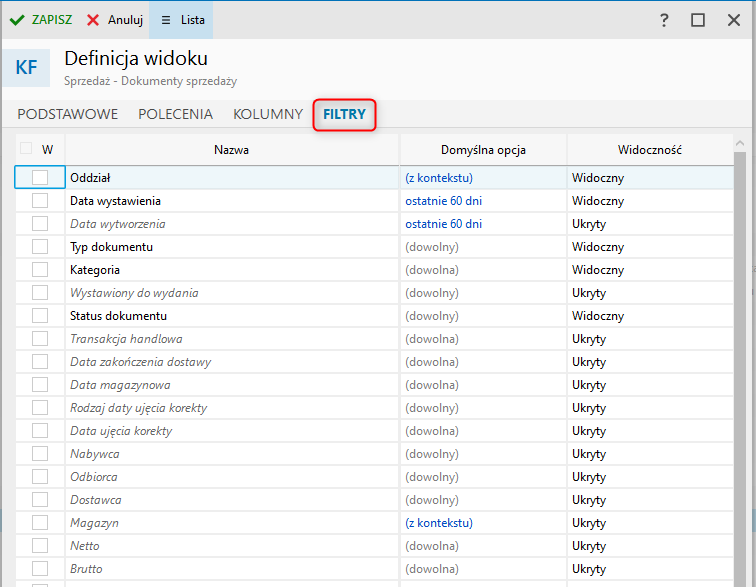Change Oddział default option (z kontekstu)
Screen dimensions: 756x587
click(x=439, y=178)
